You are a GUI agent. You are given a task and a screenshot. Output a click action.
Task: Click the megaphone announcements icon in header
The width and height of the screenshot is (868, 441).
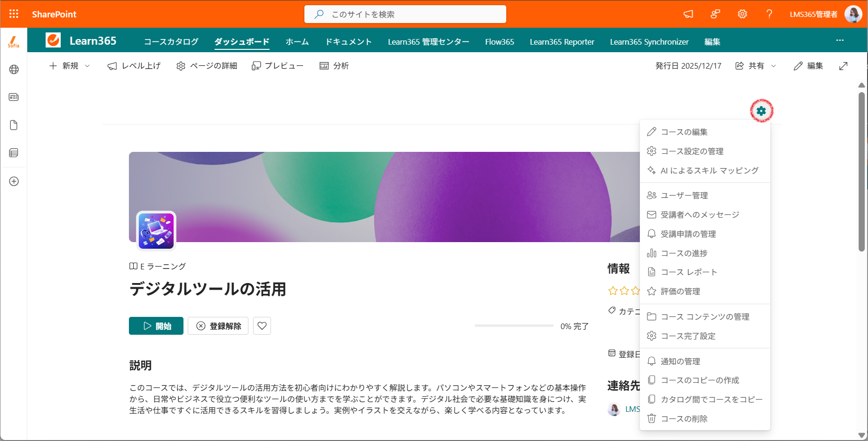click(688, 14)
